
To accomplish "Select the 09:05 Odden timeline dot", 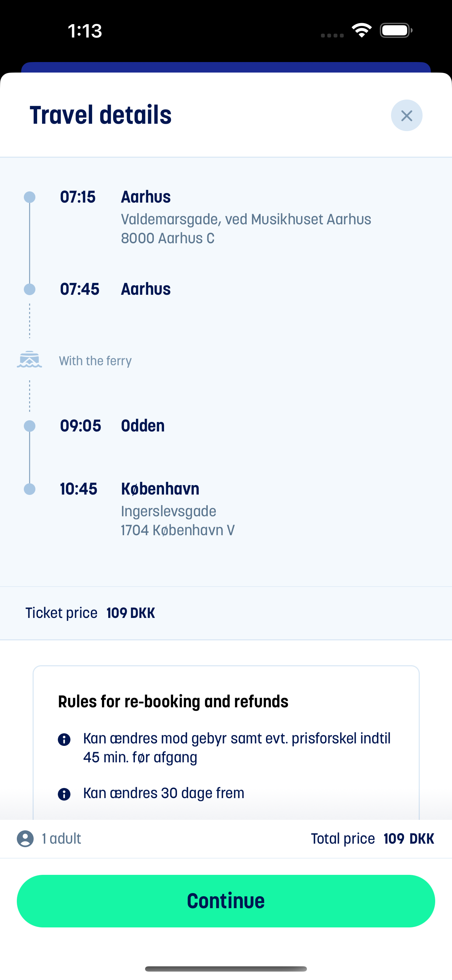I will (30, 426).
